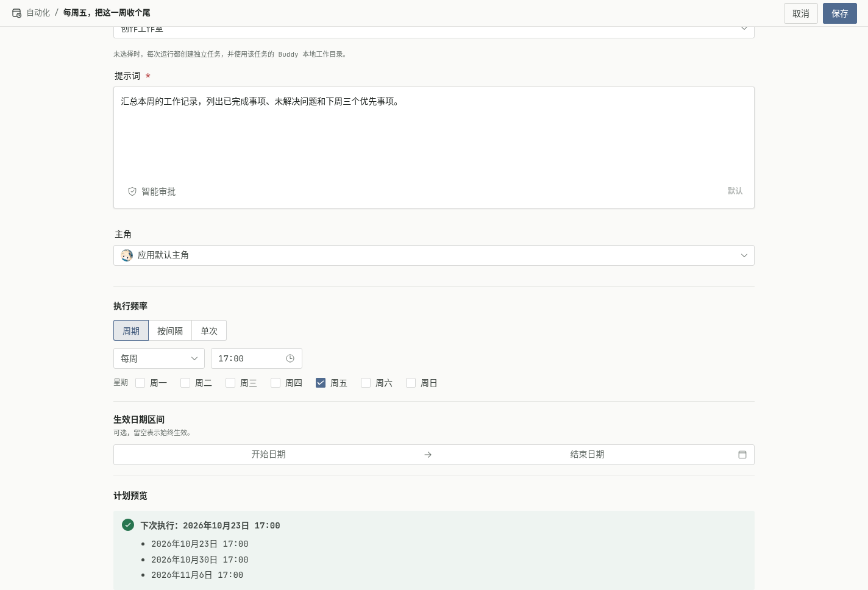Select the 周期 frequency tab
868x590 pixels.
(131, 330)
